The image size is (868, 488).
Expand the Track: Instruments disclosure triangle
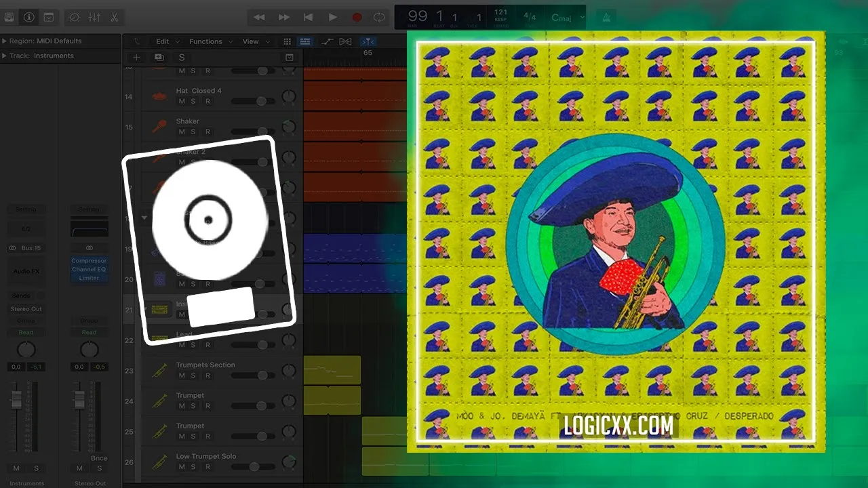(x=4, y=56)
